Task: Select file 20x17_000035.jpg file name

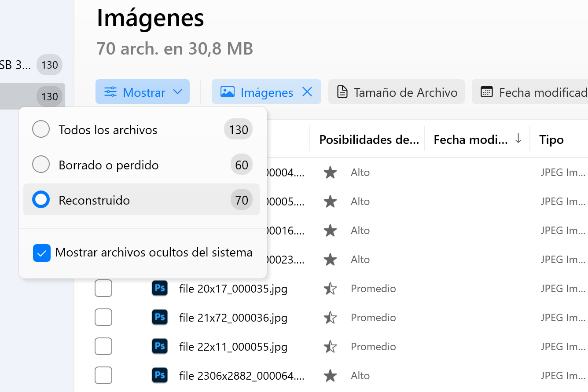Action: [233, 289]
